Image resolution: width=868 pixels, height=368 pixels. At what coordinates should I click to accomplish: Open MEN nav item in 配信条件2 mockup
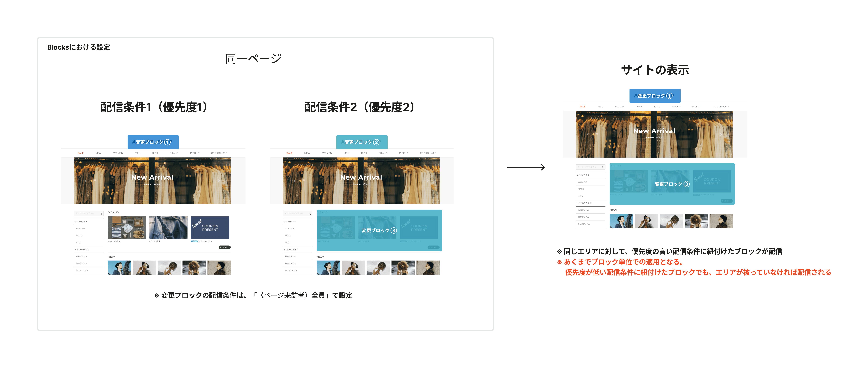click(x=346, y=153)
